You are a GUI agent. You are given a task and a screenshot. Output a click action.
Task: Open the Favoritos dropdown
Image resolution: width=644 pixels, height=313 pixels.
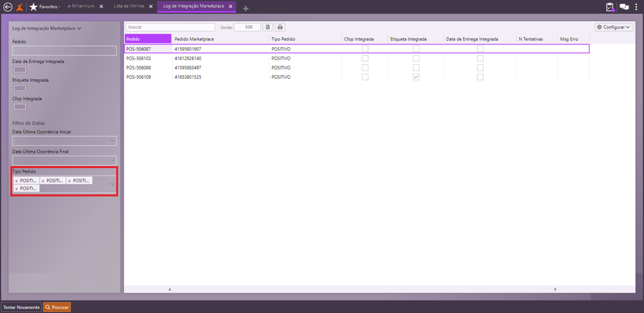click(51, 7)
